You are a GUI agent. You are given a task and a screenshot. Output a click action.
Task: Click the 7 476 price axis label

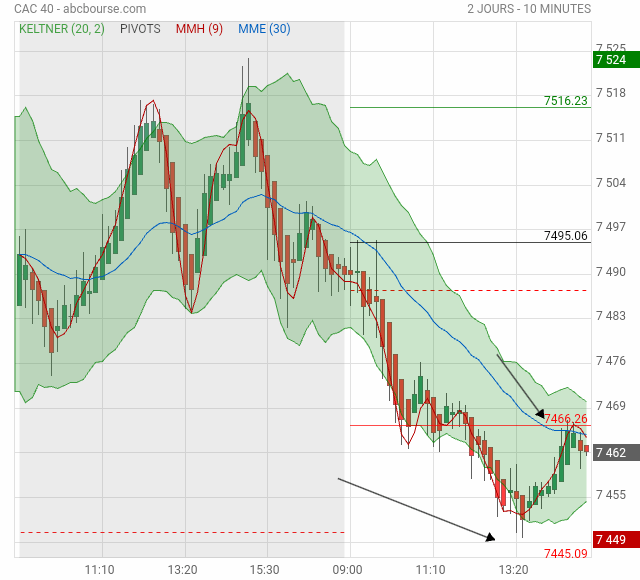click(x=611, y=361)
